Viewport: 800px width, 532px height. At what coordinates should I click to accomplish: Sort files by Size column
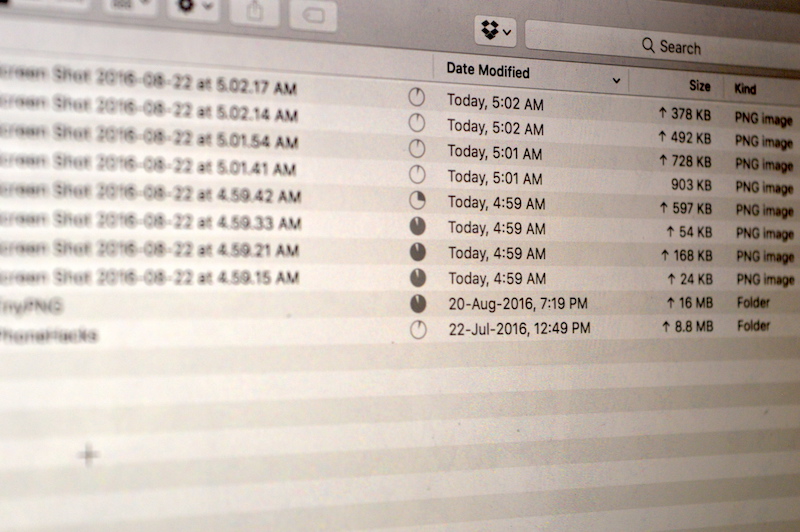click(699, 86)
